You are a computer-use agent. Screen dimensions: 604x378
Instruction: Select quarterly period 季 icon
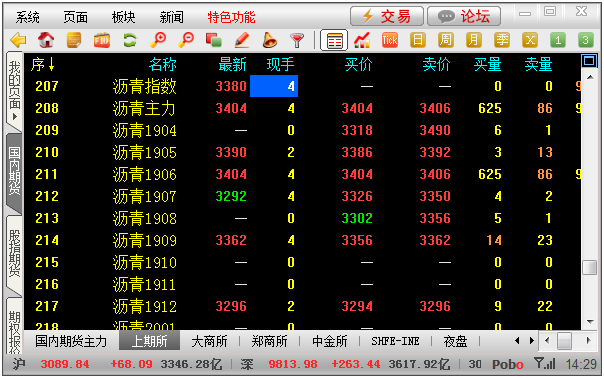click(502, 40)
